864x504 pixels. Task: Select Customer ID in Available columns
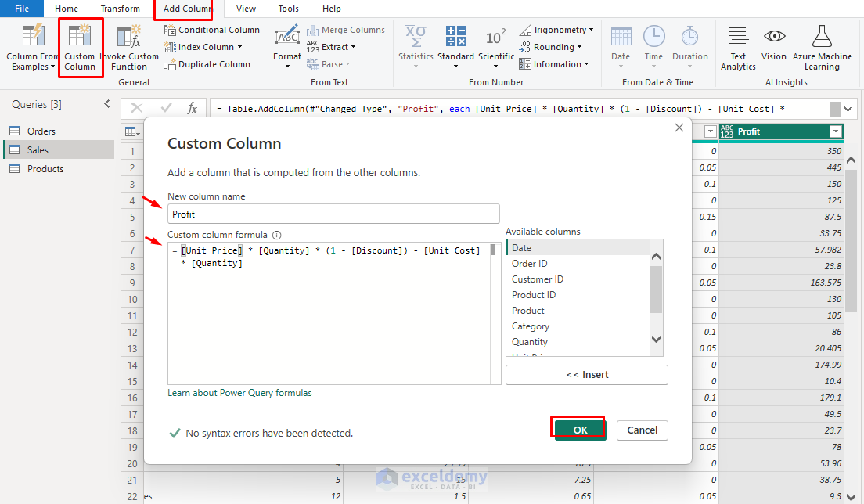coord(578,279)
